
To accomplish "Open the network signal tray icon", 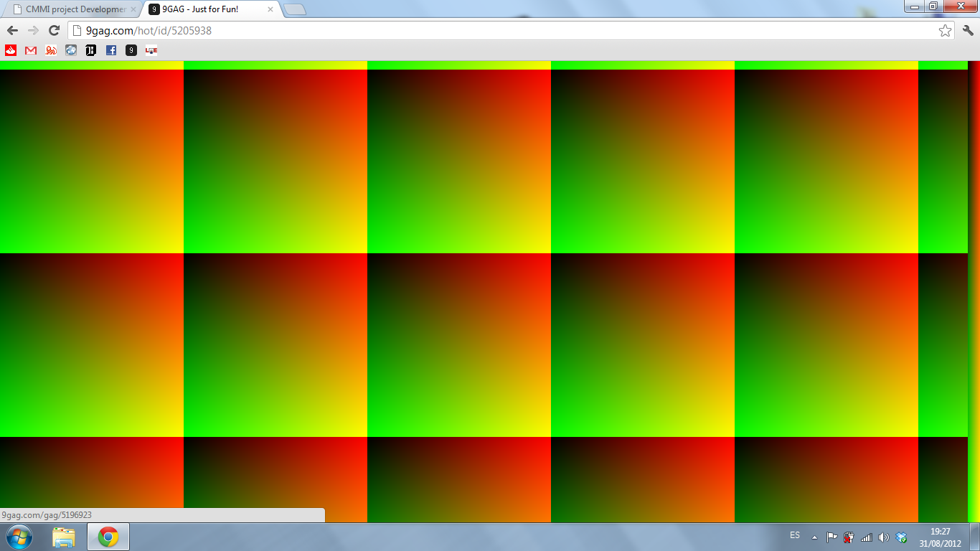I will click(x=867, y=537).
